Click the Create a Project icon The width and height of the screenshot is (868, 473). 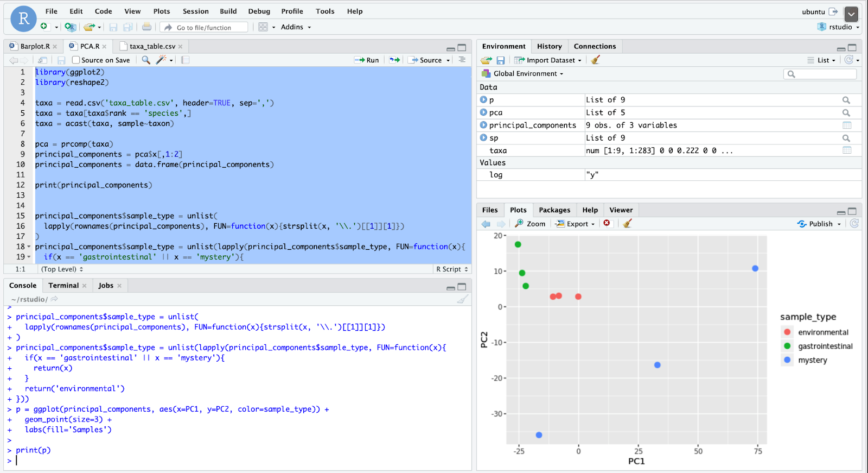70,27
